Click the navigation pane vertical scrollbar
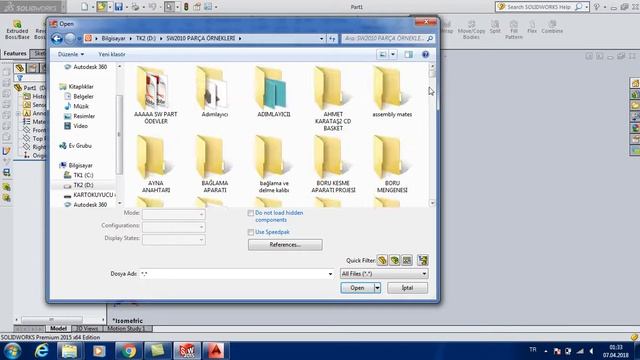 [x=119, y=135]
